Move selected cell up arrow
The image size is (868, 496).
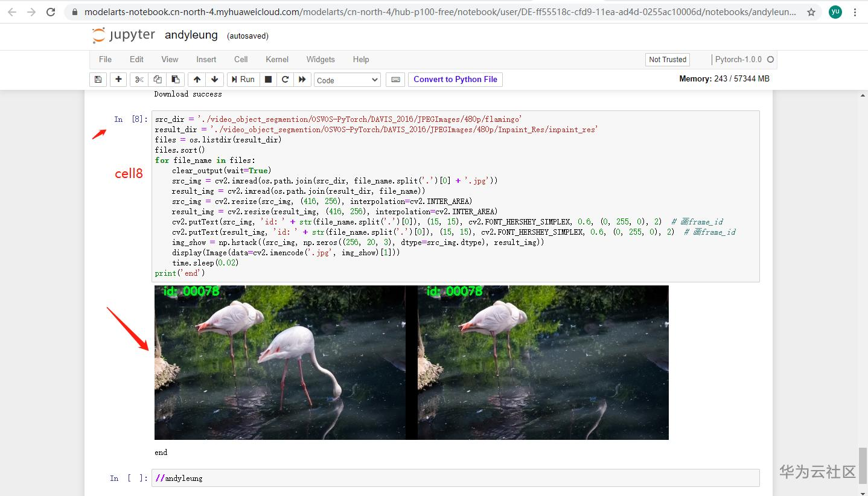(x=197, y=80)
